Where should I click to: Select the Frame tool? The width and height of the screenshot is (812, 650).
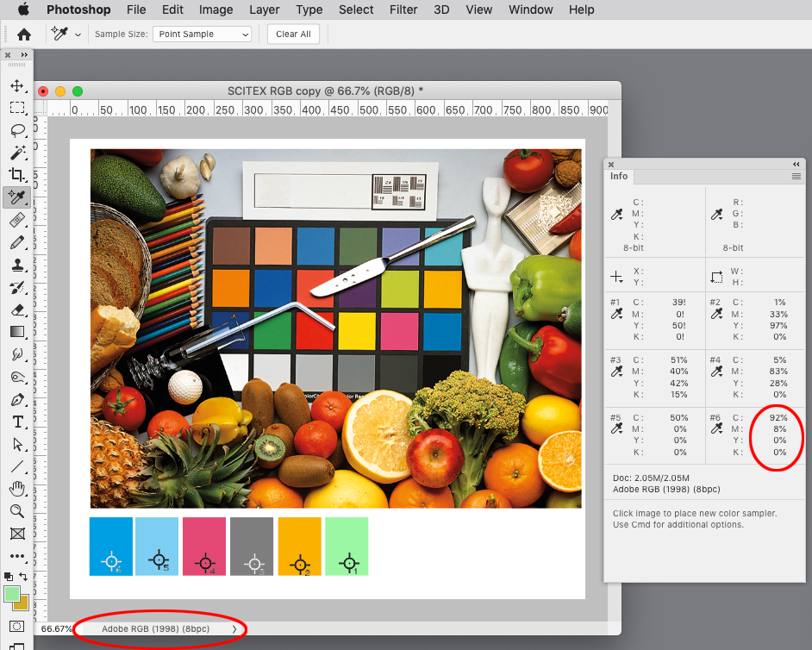[17, 534]
